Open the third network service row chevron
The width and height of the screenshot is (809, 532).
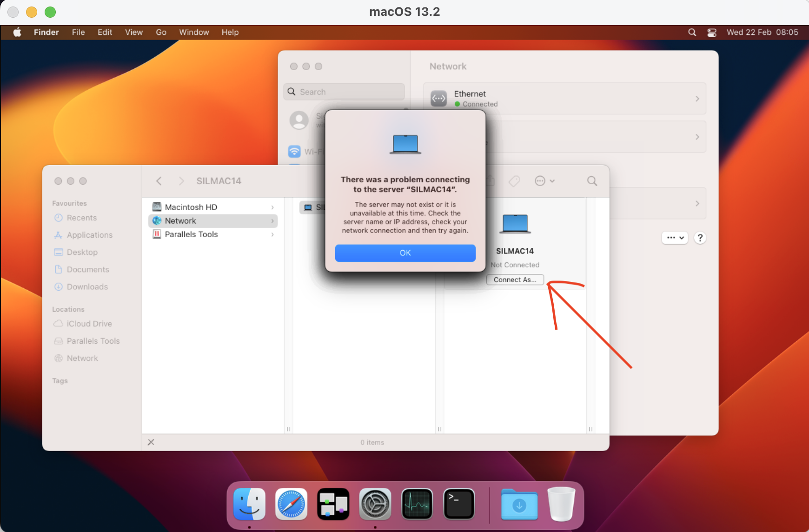point(697,203)
